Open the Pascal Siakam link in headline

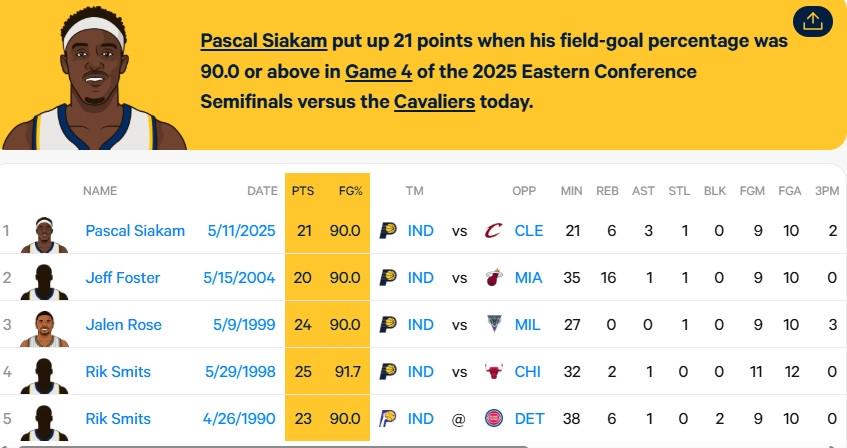pyautogui.click(x=264, y=41)
